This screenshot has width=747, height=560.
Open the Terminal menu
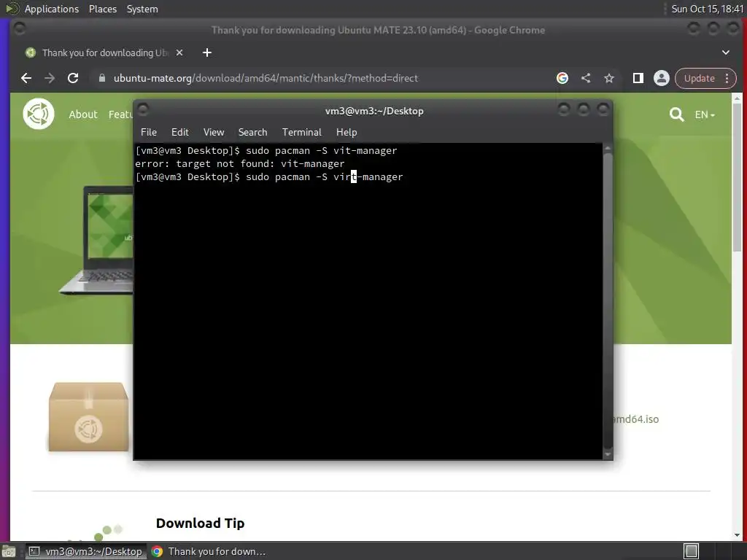301,133
